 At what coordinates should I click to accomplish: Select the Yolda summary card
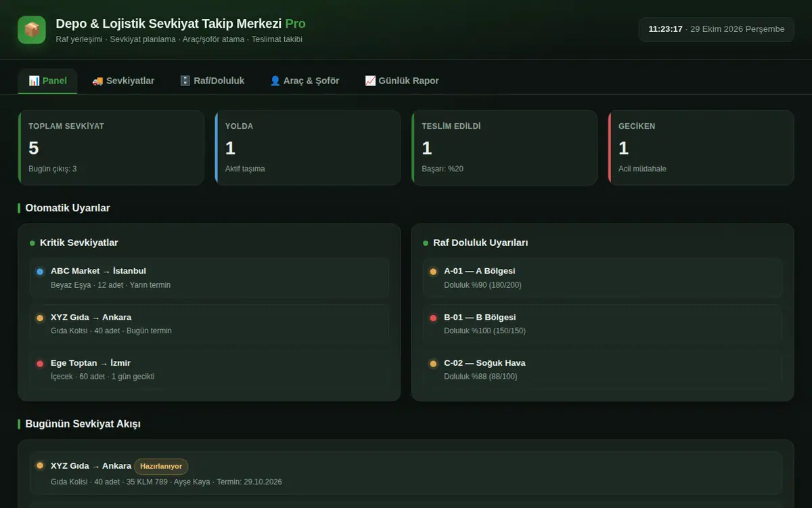point(308,148)
